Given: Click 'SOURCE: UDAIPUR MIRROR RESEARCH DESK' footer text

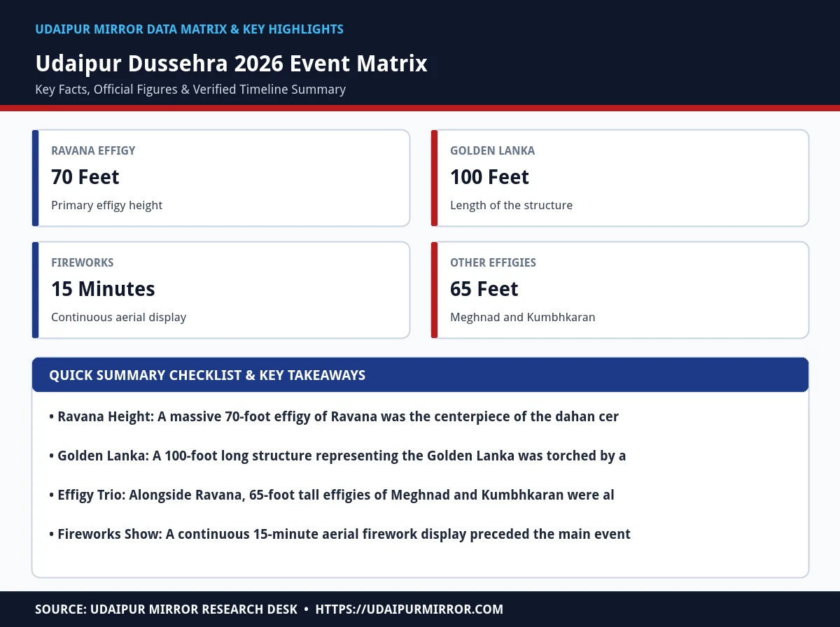Looking at the screenshot, I should coord(166,610).
